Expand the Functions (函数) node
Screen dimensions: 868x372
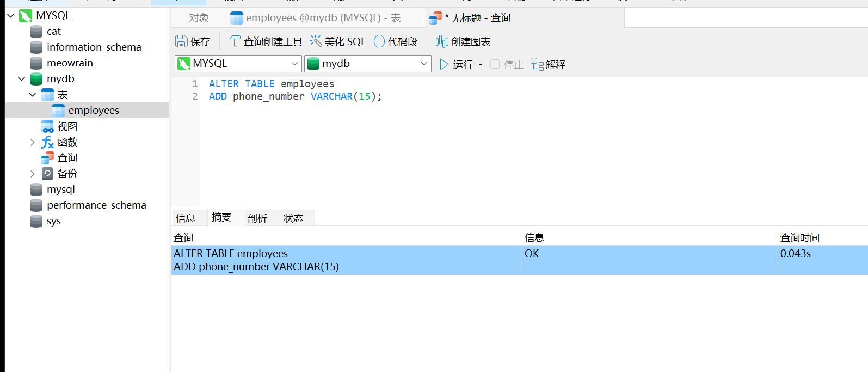(x=33, y=142)
